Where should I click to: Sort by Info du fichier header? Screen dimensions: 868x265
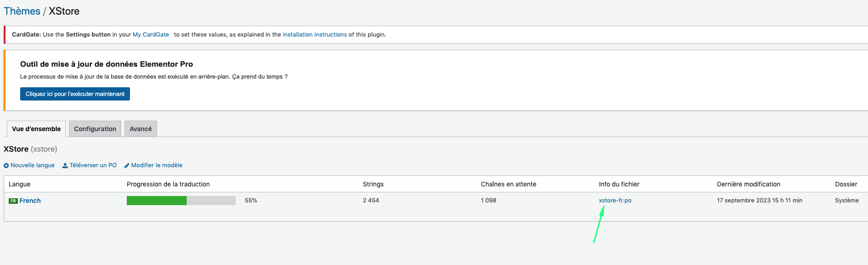(619, 184)
